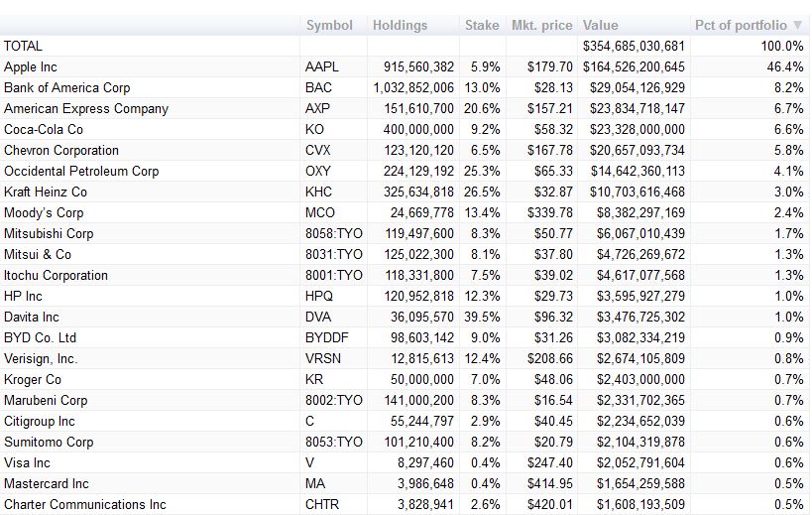Click the Value column header

pyautogui.click(x=601, y=25)
